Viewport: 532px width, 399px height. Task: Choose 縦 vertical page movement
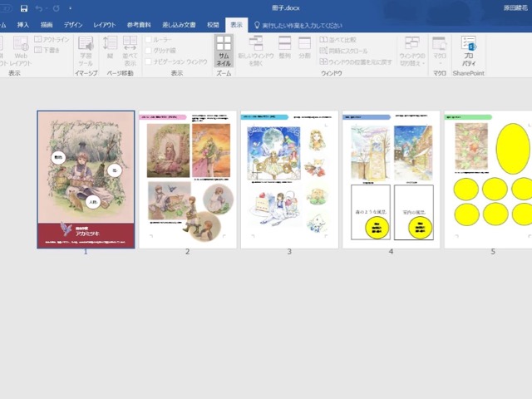[110, 47]
